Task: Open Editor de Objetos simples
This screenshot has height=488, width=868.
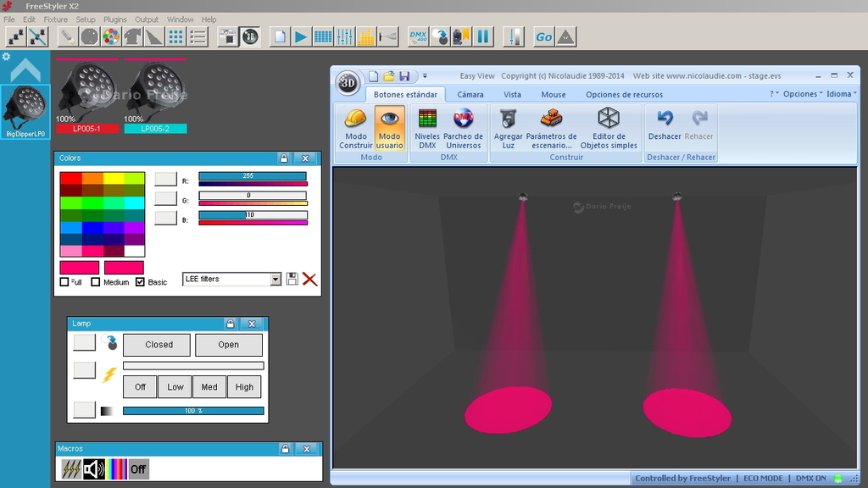Action: [x=609, y=129]
